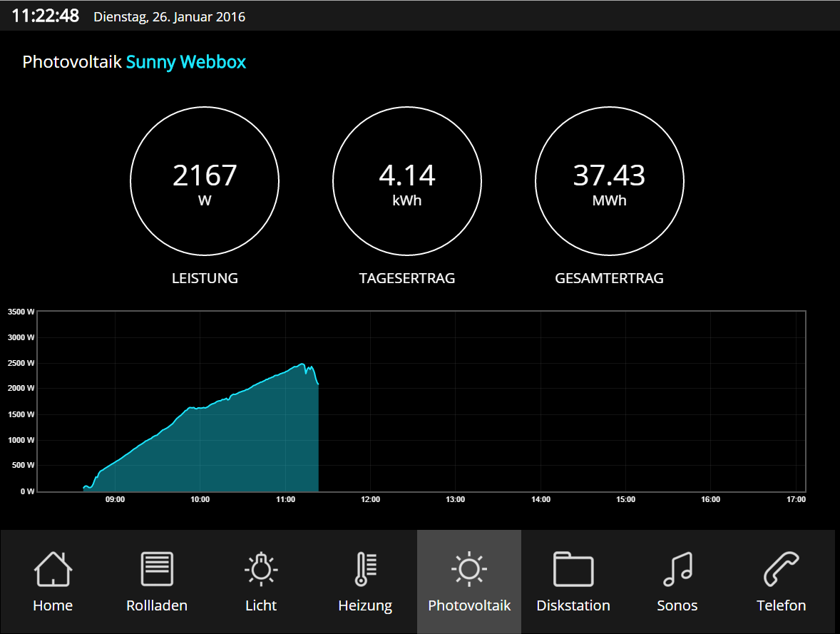Click the 0 W y-axis label
840x634 pixels.
[28, 491]
